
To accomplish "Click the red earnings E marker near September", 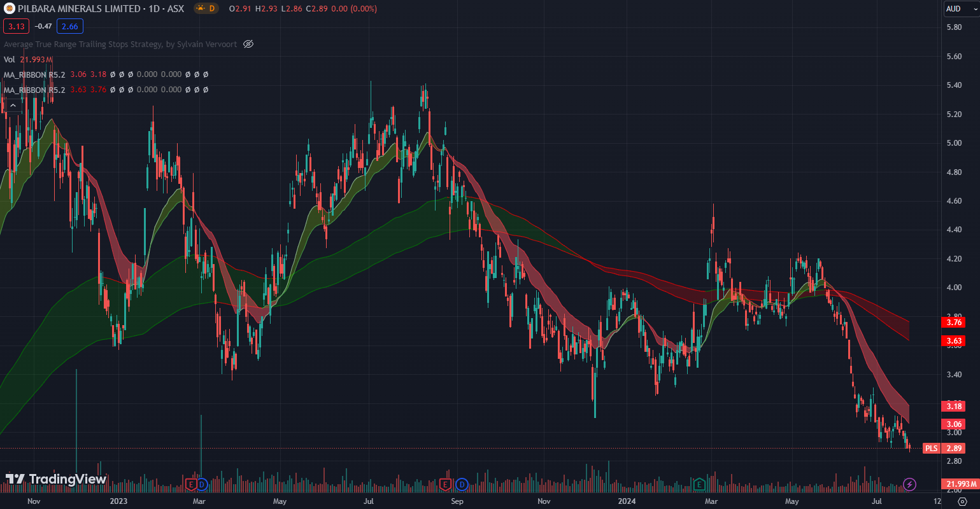I will click(x=446, y=485).
